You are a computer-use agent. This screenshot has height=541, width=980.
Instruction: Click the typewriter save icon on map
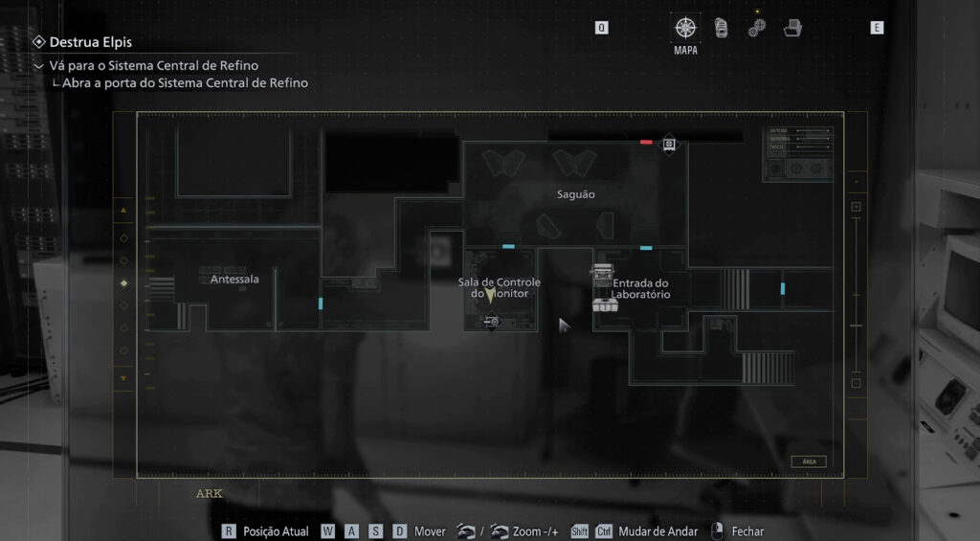coord(601,274)
